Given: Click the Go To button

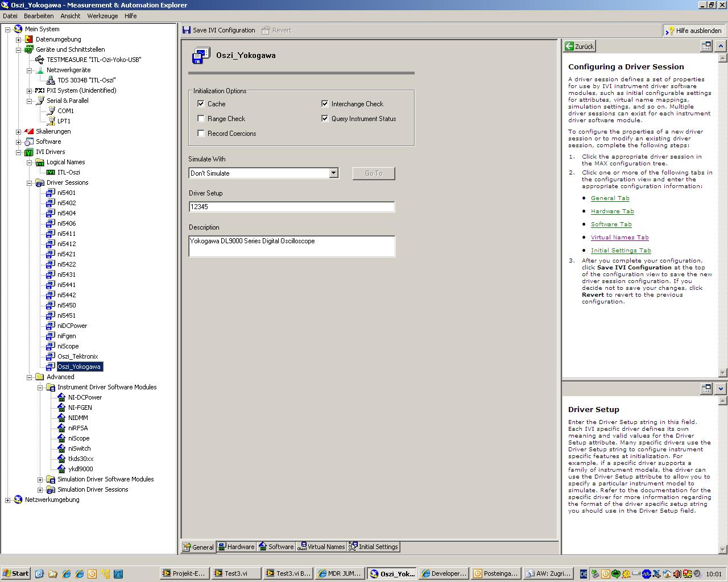Looking at the screenshot, I should tap(374, 173).
